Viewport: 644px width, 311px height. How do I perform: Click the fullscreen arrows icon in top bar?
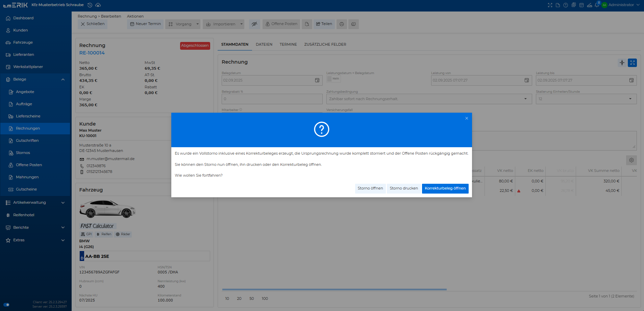pos(550,5)
